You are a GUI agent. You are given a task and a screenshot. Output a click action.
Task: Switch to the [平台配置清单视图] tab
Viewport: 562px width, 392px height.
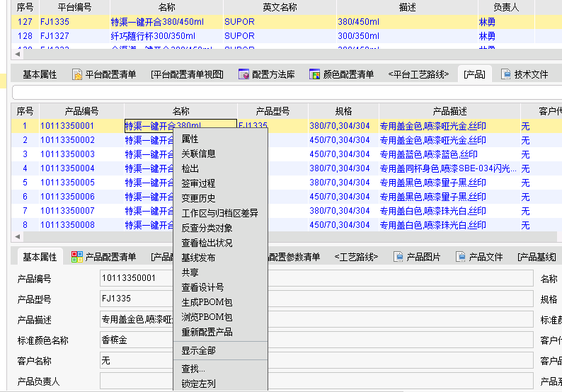coord(187,74)
